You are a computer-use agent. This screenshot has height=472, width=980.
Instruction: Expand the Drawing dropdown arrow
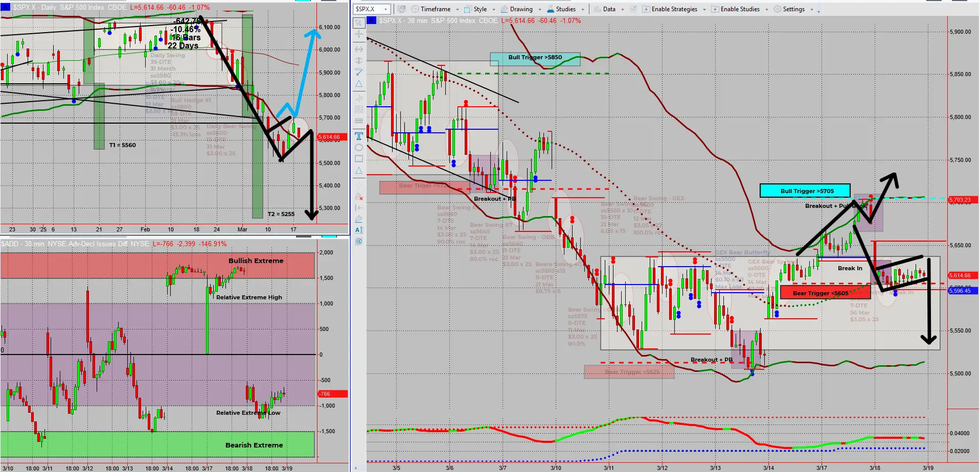[x=539, y=9]
